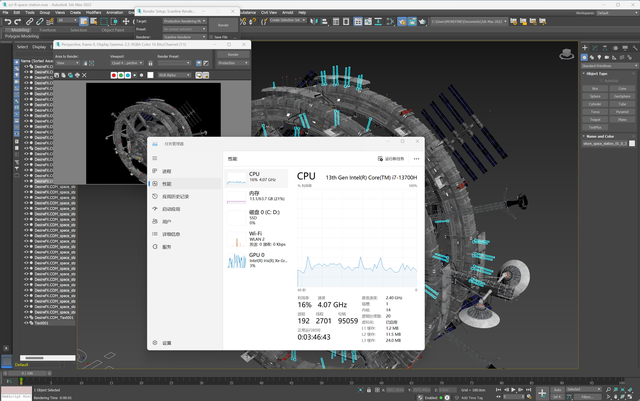This screenshot has height=401, width=640.
Task: Redo action in 3ds Max toolbar
Action: coord(18,22)
